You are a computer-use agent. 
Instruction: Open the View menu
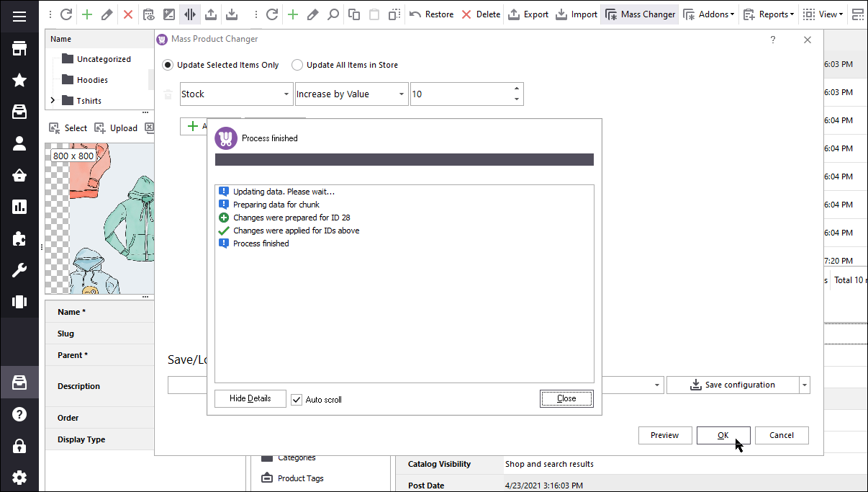823,14
